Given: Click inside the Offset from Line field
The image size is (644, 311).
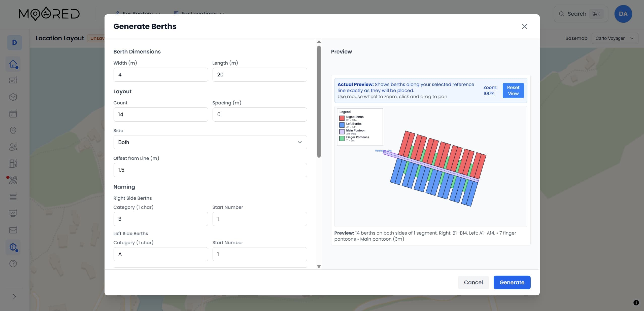Looking at the screenshot, I should coord(210,170).
